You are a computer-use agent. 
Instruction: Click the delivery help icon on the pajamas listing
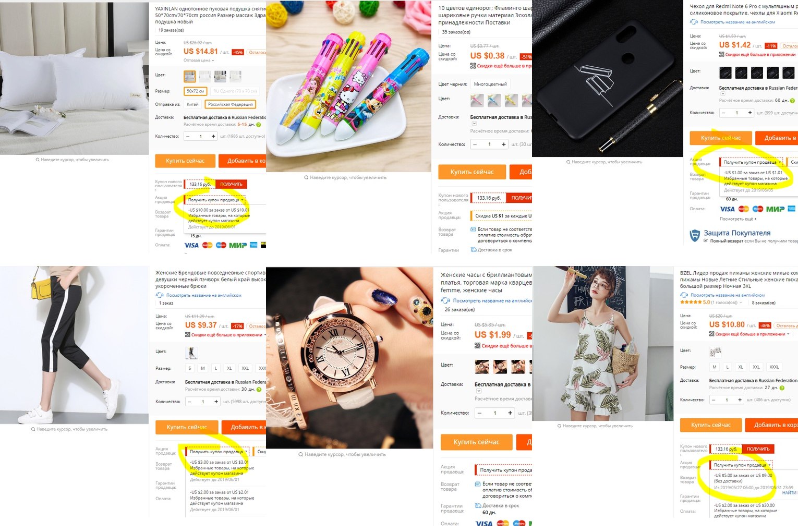pyautogui.click(x=783, y=388)
